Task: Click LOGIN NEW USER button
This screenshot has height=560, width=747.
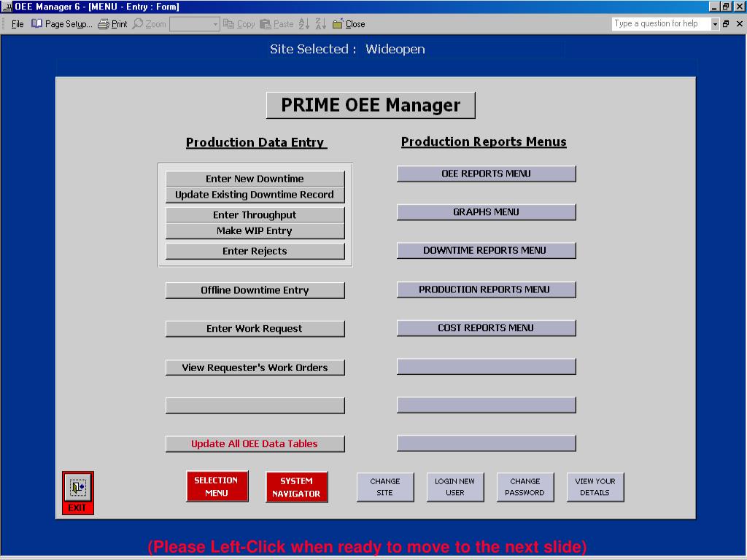Action: (455, 487)
